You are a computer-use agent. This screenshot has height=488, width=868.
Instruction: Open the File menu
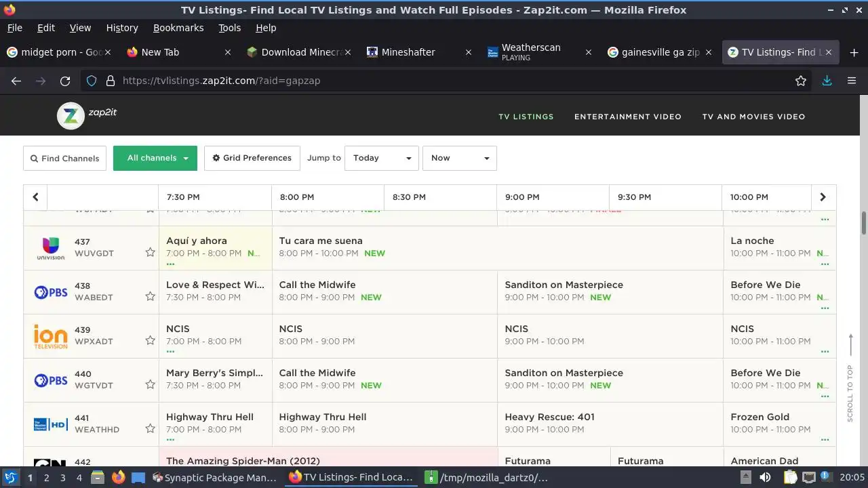tap(14, 28)
